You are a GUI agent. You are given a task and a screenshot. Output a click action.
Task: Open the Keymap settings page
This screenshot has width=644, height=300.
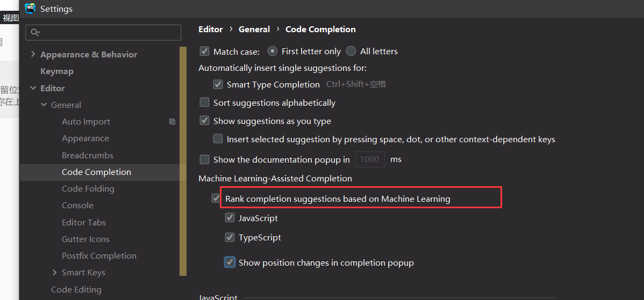57,71
